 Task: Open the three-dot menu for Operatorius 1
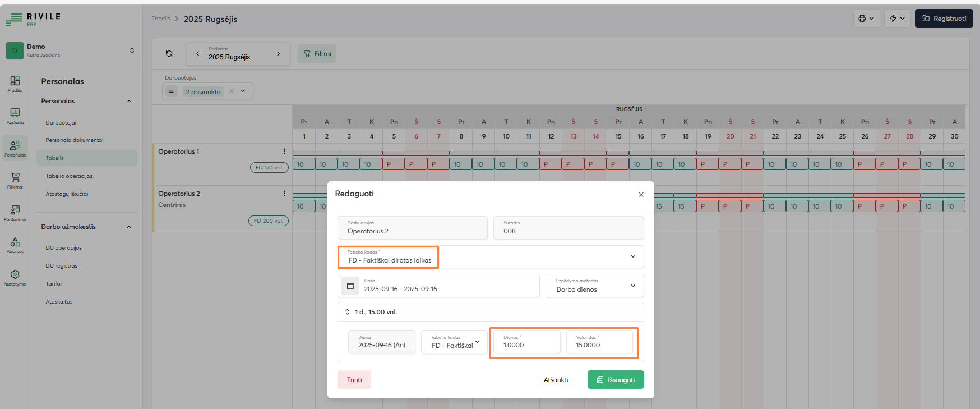[x=284, y=151]
